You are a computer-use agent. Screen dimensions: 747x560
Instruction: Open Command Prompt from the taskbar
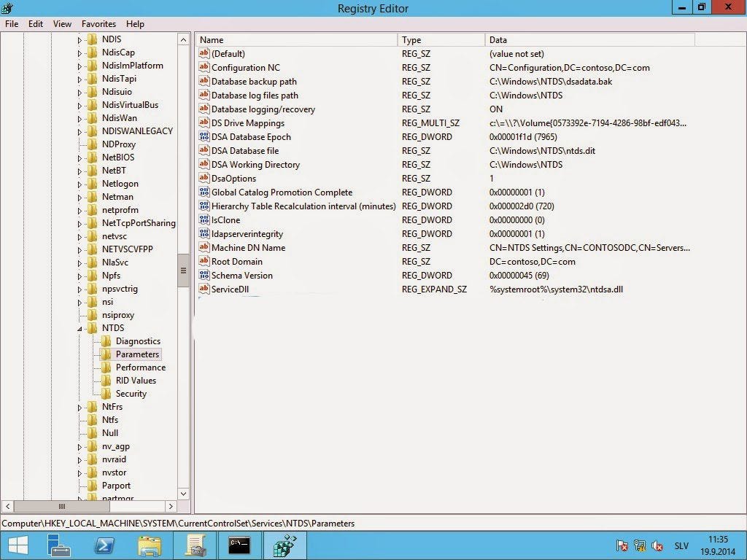click(239, 545)
